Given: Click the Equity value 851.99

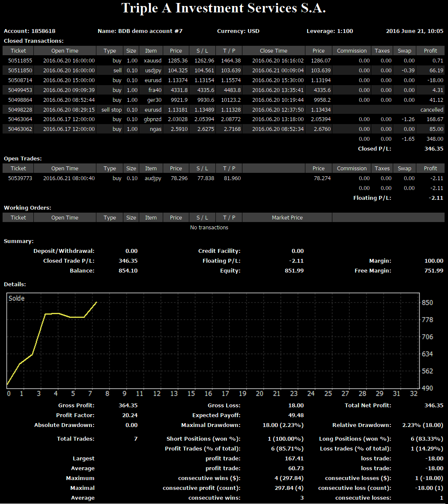Looking at the screenshot, I should point(294,271).
